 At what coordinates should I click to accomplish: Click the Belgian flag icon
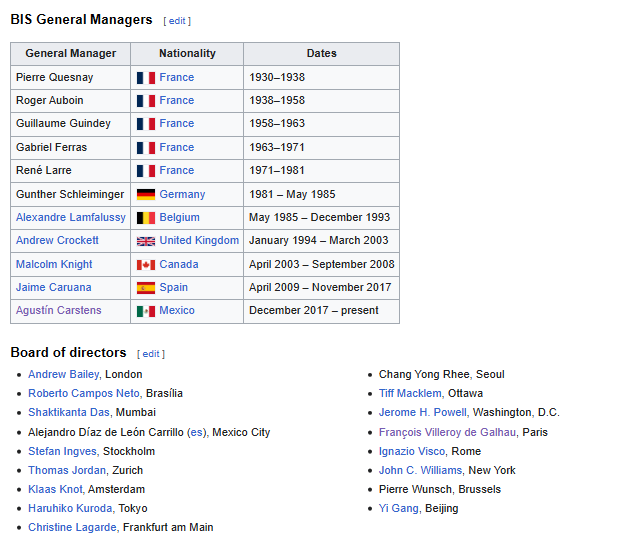146,218
